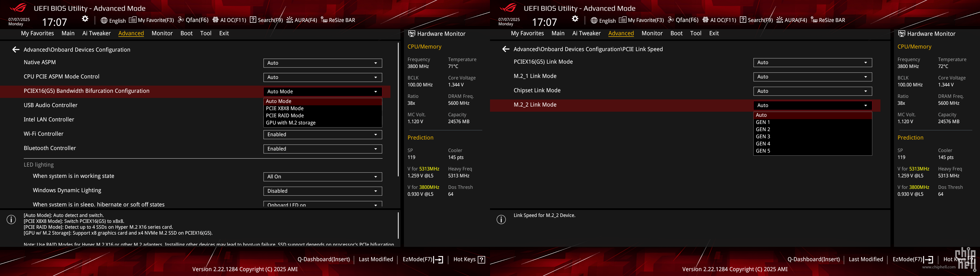The image size is (980, 276).
Task: Open My Favorite(F3) on Onboard Devices Configuration screen
Action: pyautogui.click(x=151, y=20)
